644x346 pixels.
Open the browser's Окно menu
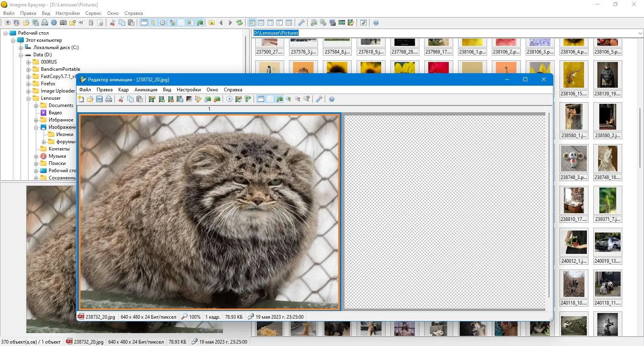(x=113, y=13)
